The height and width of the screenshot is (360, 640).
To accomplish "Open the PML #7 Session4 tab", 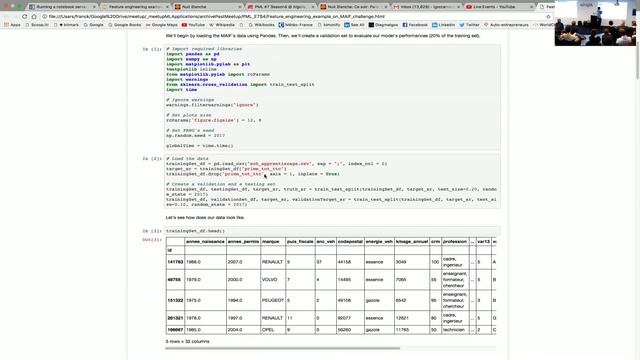I will pos(280,7).
